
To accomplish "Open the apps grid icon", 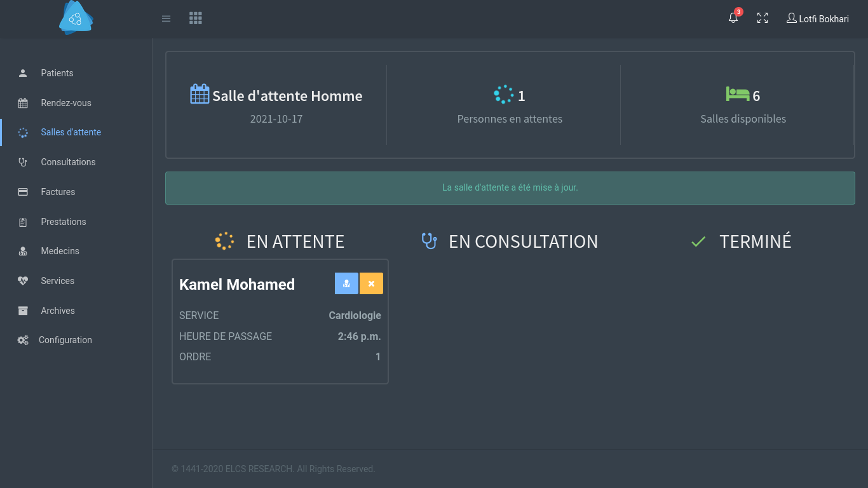I will pyautogui.click(x=196, y=18).
